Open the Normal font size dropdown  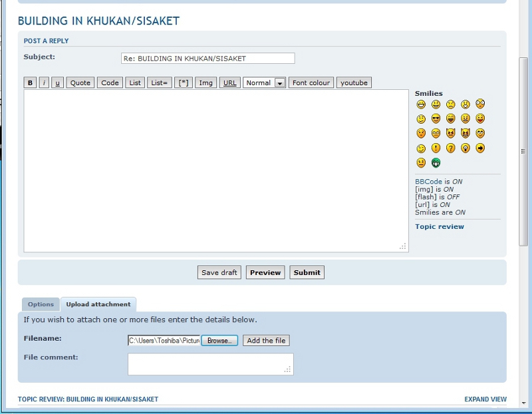coord(264,83)
